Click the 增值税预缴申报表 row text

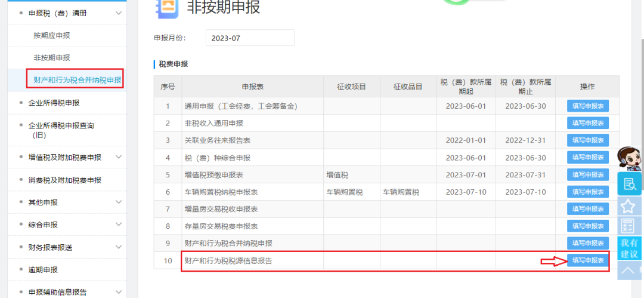coord(214,174)
